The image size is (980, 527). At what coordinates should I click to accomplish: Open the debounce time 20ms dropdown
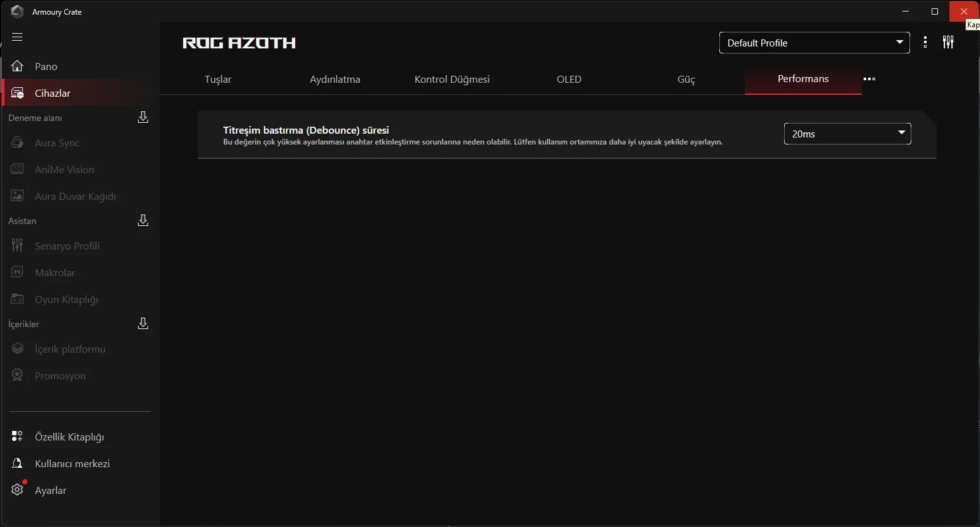[x=848, y=134]
